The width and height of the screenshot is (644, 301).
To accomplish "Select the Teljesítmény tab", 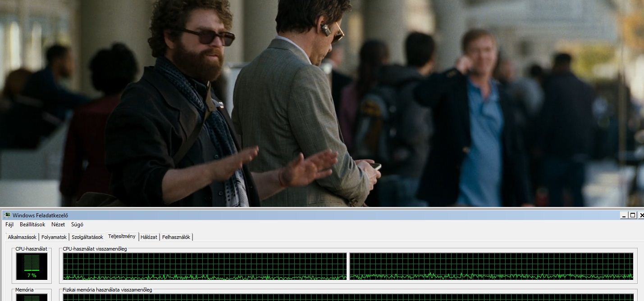I will click(122, 236).
